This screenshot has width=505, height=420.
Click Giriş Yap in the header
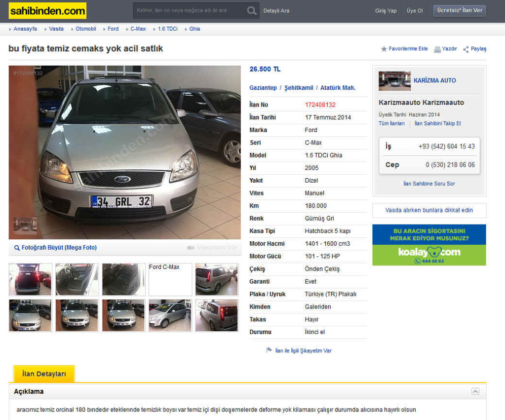[386, 11]
